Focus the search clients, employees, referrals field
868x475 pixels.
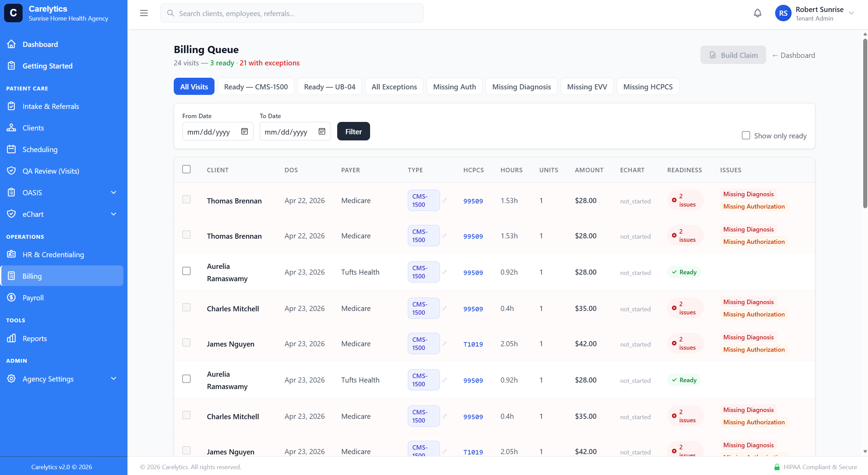tap(292, 13)
